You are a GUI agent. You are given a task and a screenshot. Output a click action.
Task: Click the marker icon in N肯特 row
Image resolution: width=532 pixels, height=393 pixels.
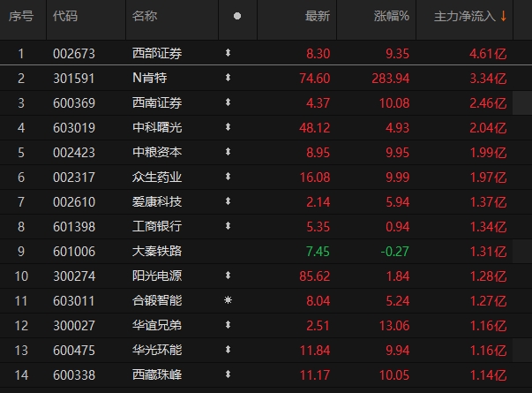[228, 78]
